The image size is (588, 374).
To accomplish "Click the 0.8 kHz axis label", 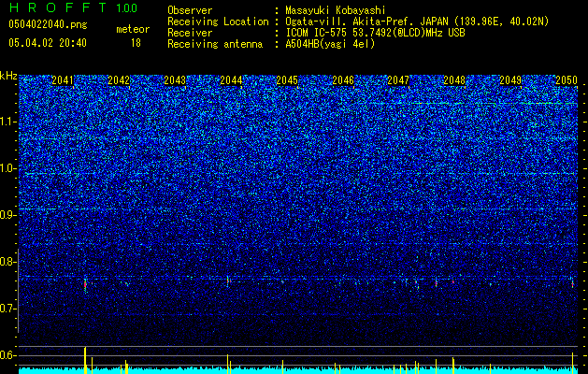I will [x=8, y=262].
